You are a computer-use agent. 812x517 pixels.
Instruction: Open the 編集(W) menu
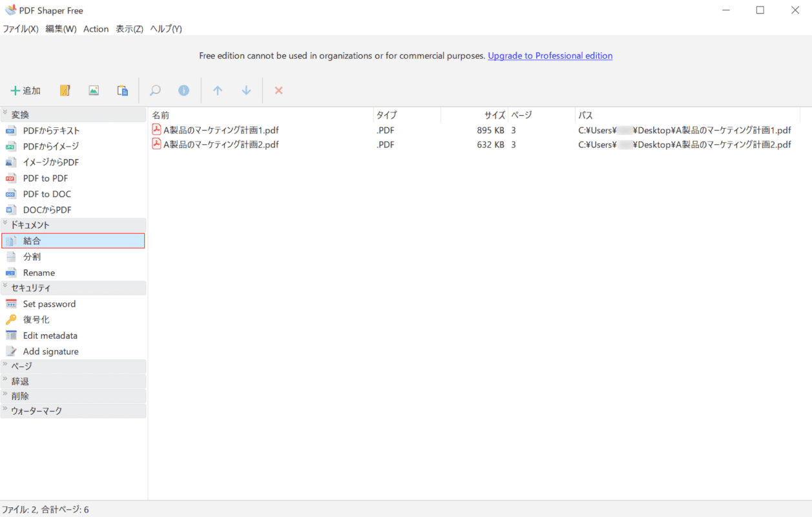pos(61,29)
